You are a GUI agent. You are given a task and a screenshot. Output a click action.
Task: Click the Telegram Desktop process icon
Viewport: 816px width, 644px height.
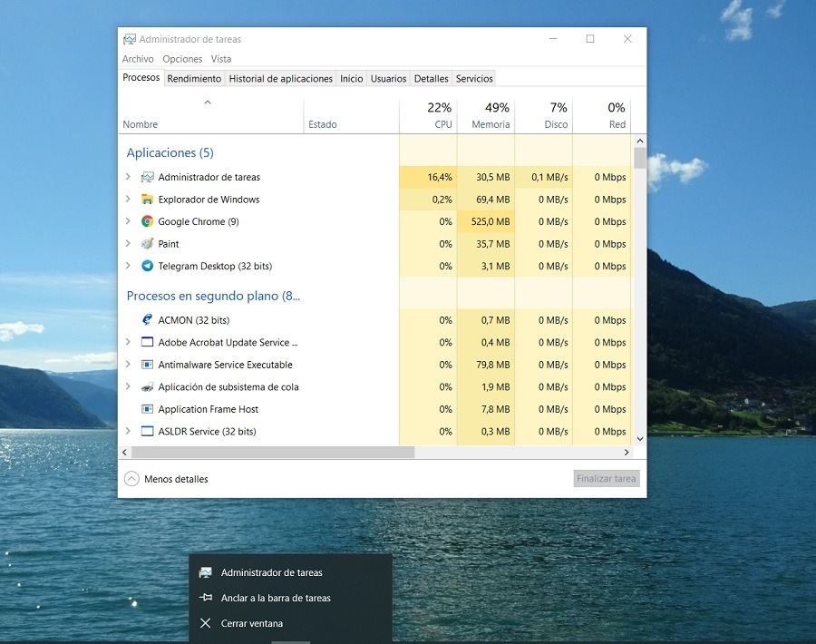pos(148,266)
